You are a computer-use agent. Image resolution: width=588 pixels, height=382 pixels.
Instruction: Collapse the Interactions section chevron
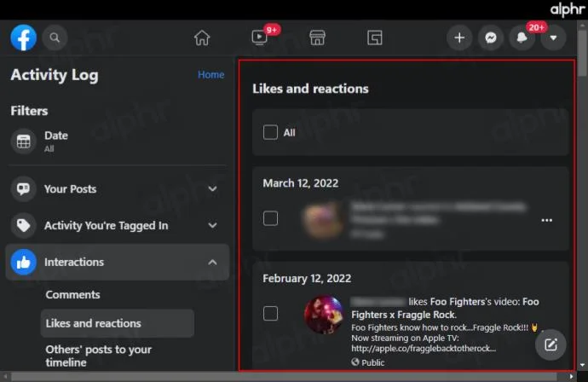(213, 262)
